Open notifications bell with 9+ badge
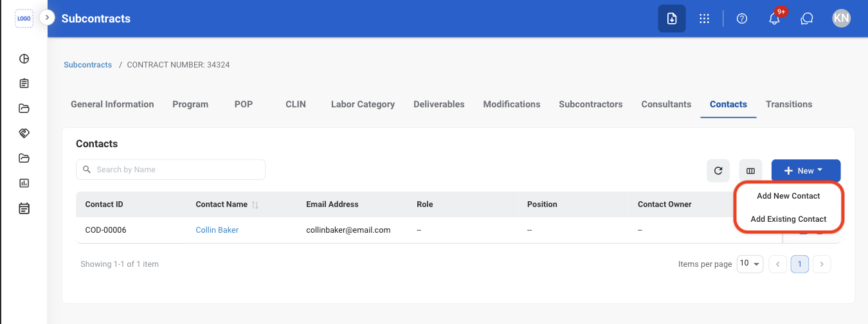The height and width of the screenshot is (324, 868). pos(775,19)
